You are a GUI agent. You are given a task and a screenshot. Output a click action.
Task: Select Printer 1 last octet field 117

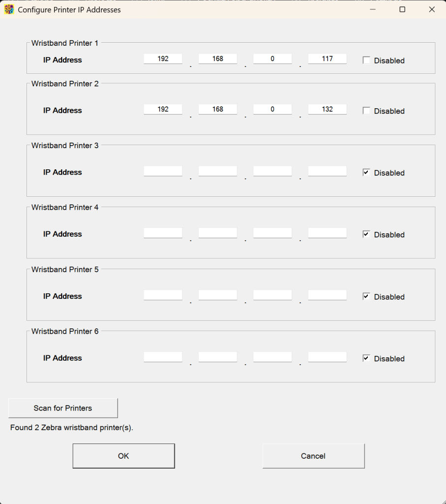[x=327, y=59]
